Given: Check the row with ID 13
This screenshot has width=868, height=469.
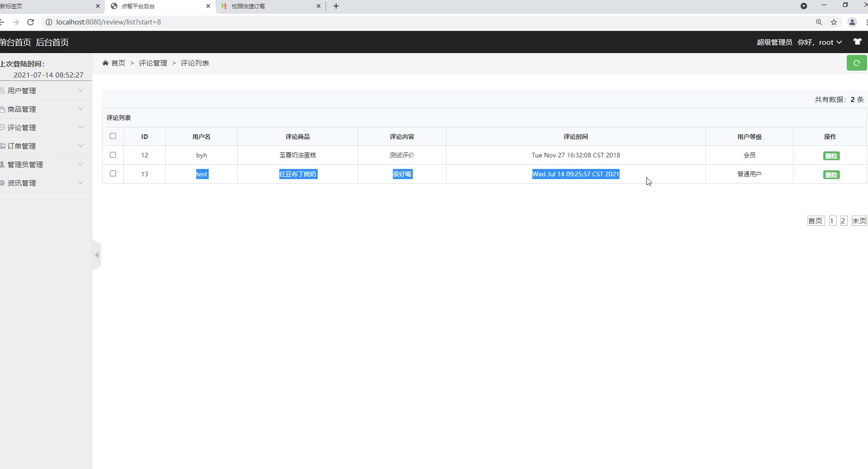Looking at the screenshot, I should 113,173.
